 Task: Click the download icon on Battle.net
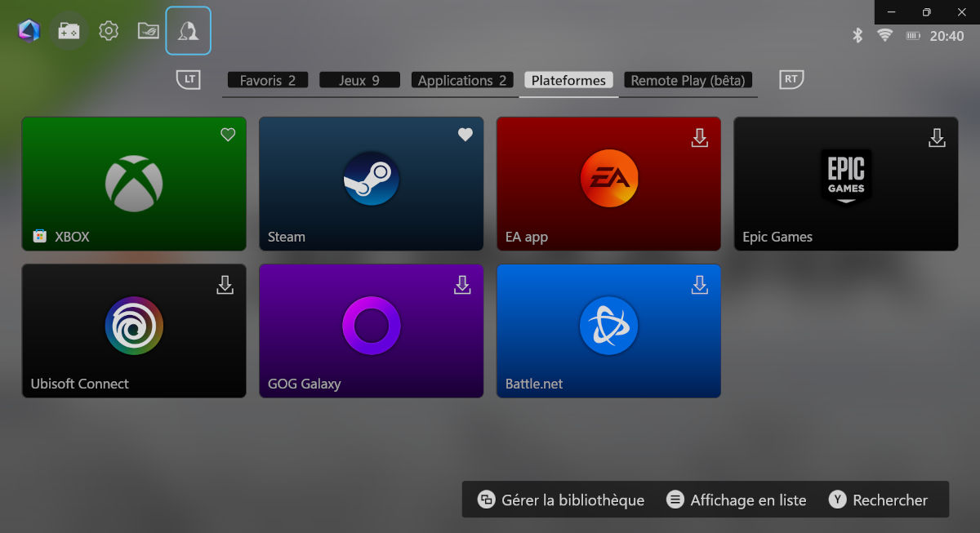[700, 285]
